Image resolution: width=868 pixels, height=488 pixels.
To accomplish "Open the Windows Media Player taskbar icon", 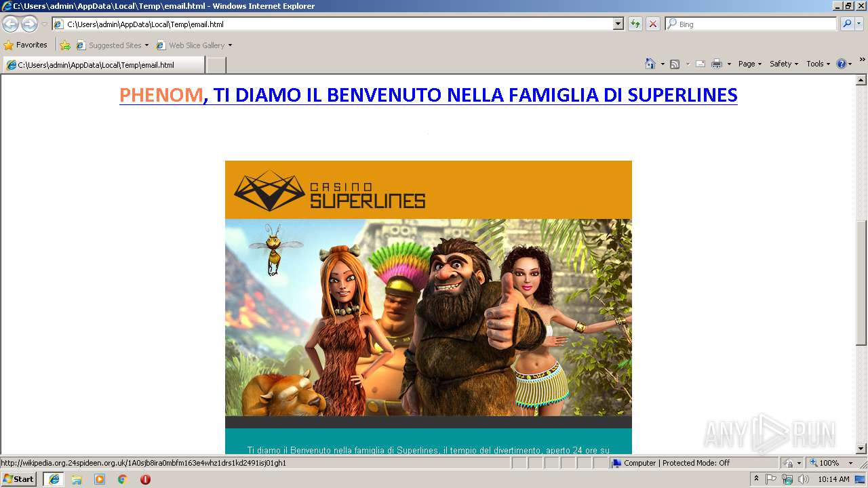I will coord(100,479).
